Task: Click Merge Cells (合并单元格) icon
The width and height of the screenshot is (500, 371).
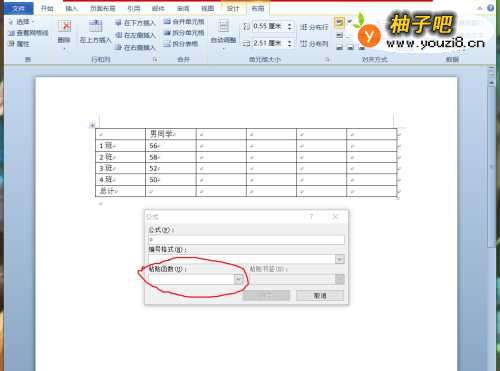Action: tap(184, 22)
